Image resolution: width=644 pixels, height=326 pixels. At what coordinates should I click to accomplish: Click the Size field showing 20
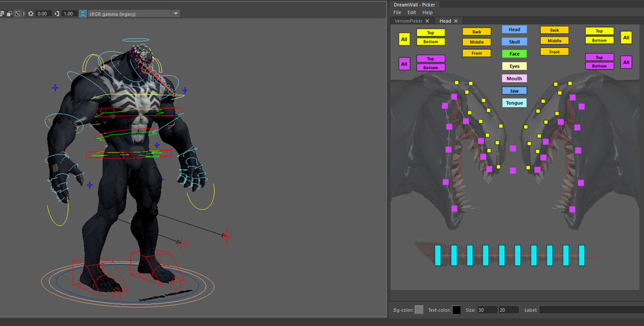click(x=508, y=310)
